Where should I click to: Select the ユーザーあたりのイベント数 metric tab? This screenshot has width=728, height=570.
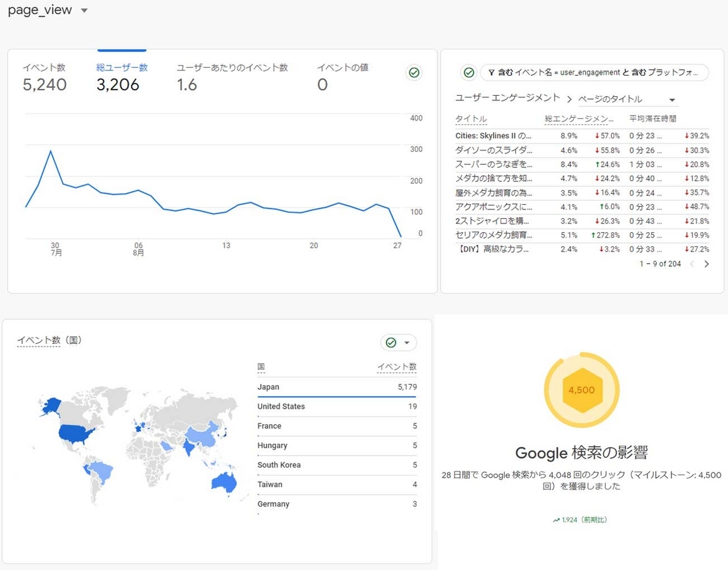(x=232, y=77)
